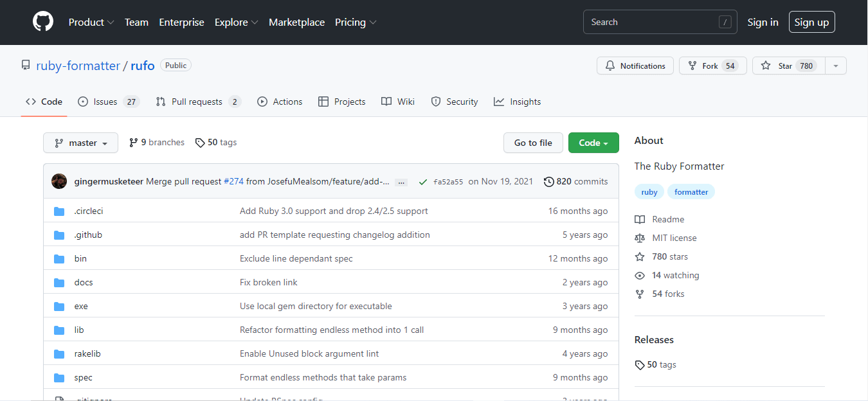Expand the Product menu in header
This screenshot has height=401, width=868.
[x=91, y=22]
